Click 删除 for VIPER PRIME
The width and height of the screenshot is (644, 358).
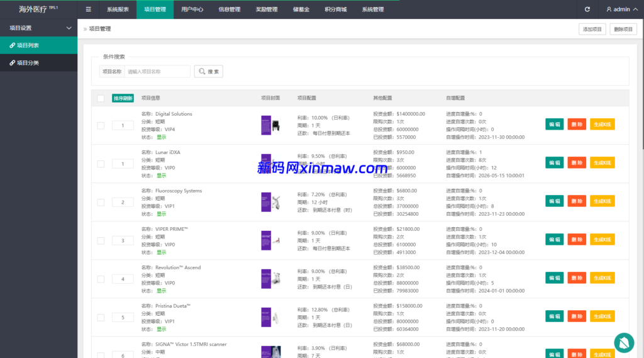coord(577,240)
